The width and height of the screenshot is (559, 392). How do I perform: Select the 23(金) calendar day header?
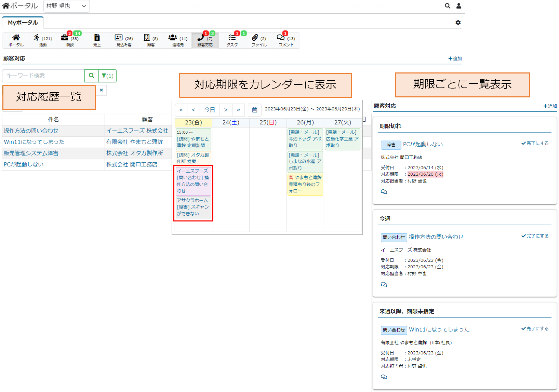194,122
